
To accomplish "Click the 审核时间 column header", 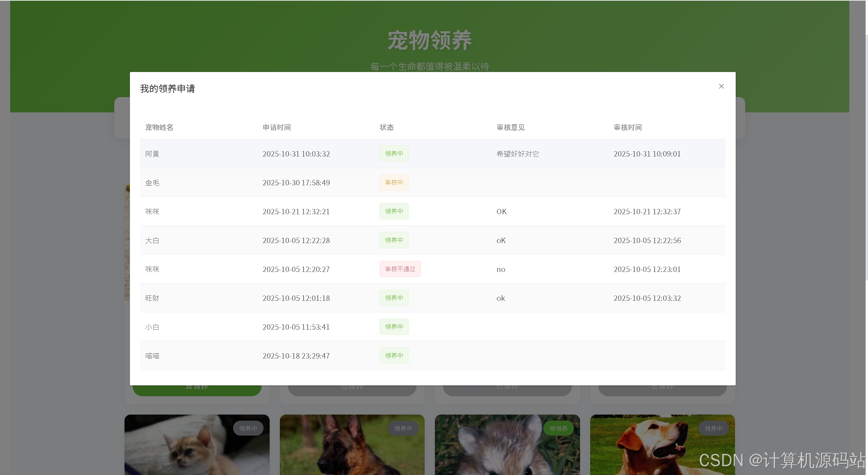I will (628, 127).
